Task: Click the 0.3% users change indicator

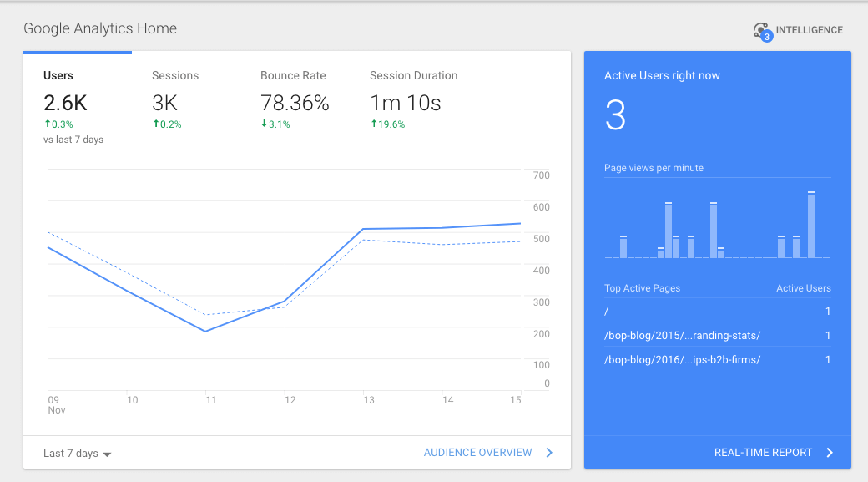Action: click(x=58, y=124)
